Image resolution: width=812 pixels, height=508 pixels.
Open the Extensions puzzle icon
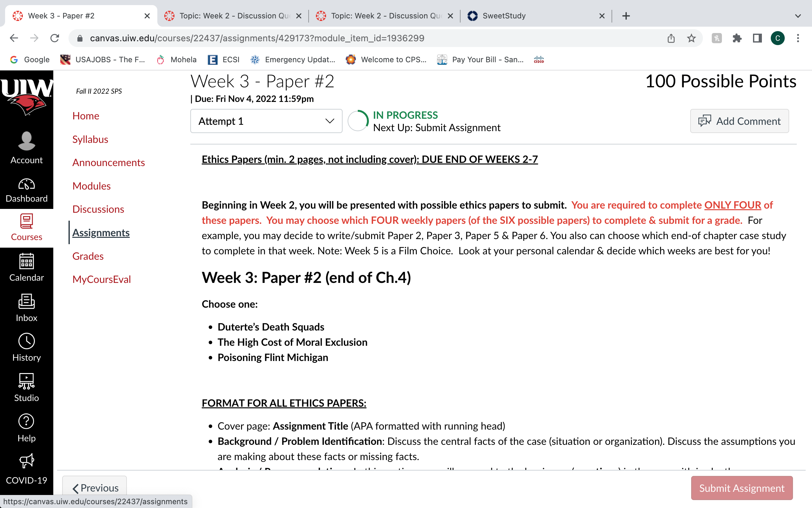[737, 38]
